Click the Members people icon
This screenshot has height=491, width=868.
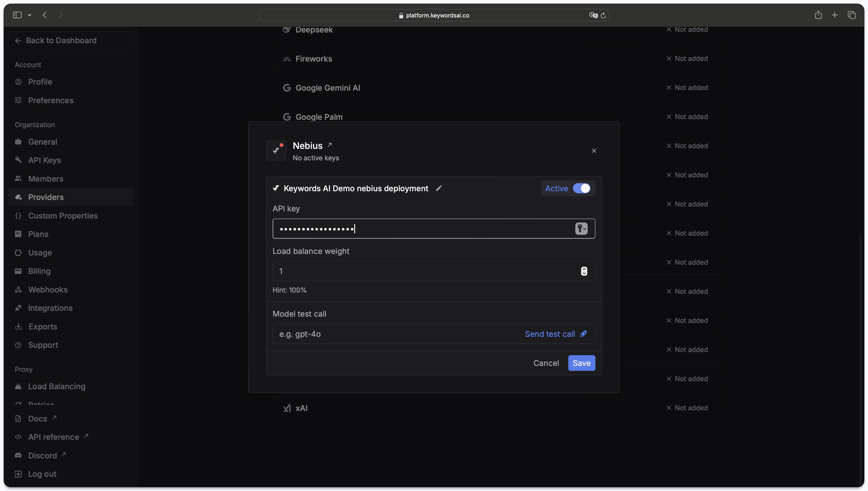point(18,178)
